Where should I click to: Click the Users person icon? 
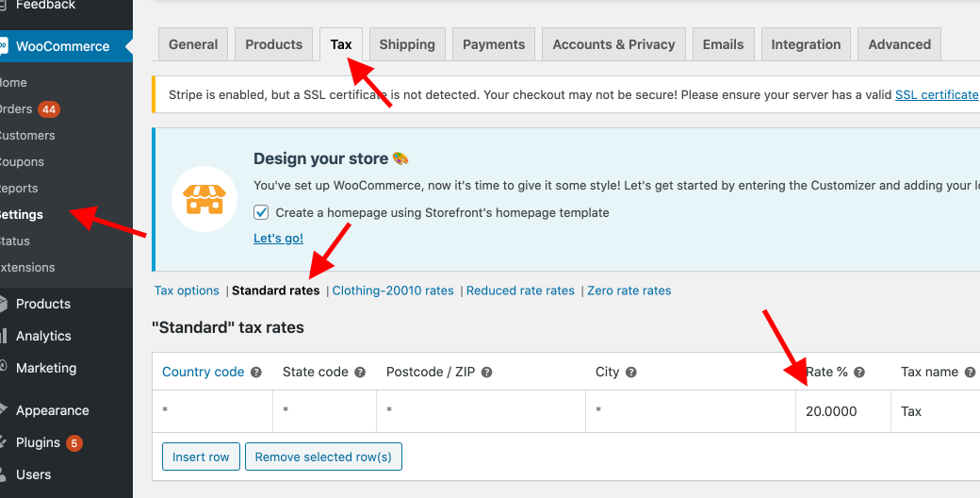click(3, 474)
